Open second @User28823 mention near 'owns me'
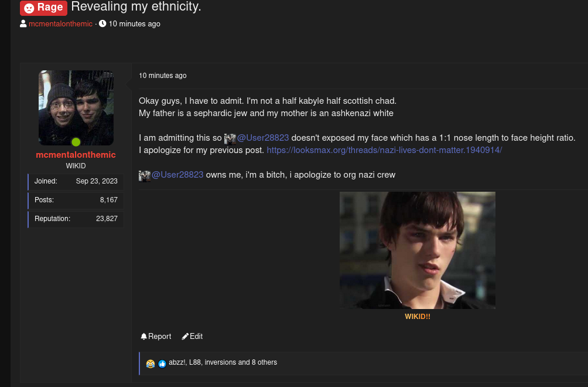Screen dimensions: 588x387 (177, 175)
